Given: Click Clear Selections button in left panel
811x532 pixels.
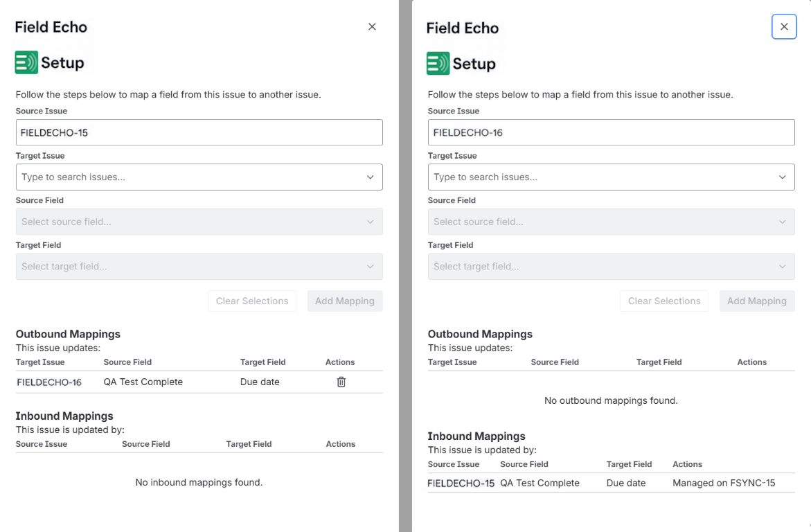Looking at the screenshot, I should 252,301.
